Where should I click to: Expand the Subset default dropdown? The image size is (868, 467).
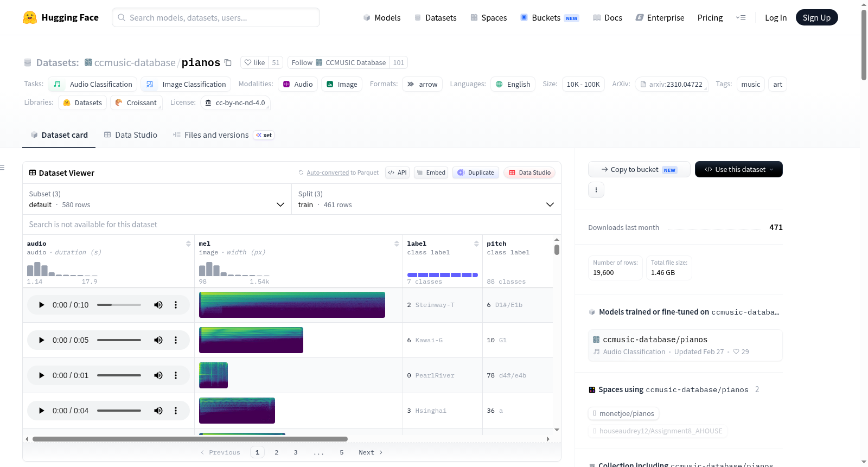tap(157, 199)
